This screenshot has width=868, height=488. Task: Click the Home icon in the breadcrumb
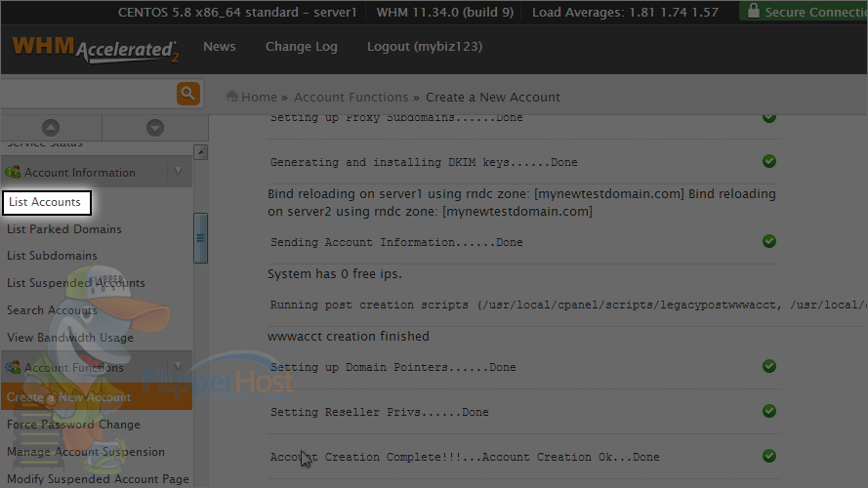[x=232, y=97]
